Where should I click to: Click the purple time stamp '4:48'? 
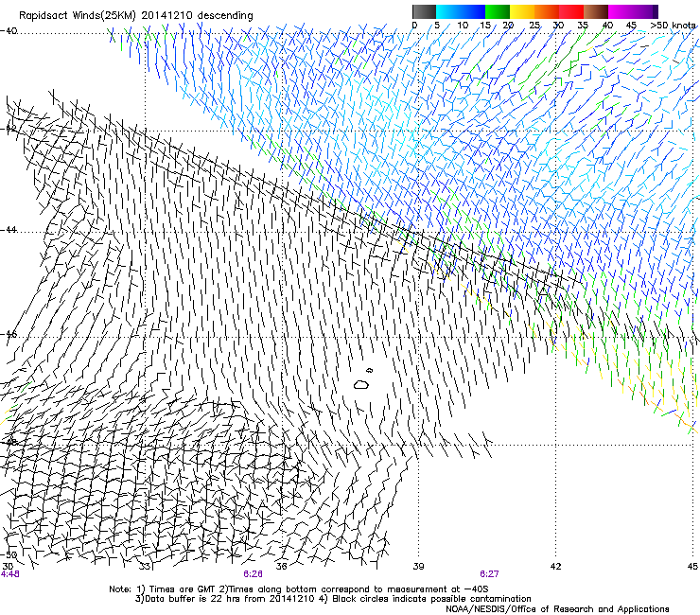click(9, 574)
